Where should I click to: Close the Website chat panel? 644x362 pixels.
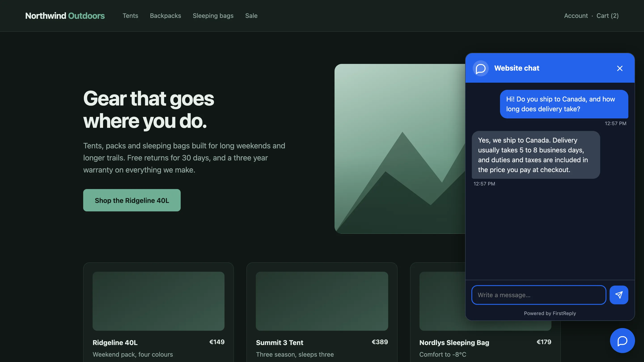(619, 68)
